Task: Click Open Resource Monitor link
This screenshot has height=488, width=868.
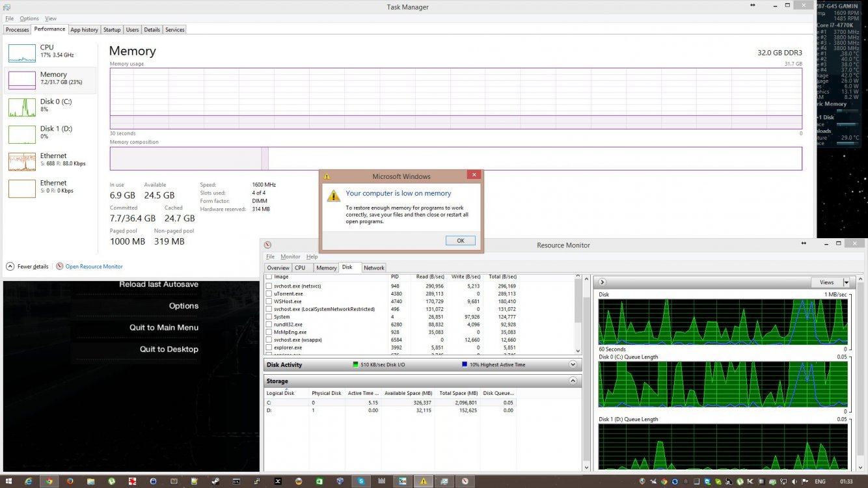Action: pos(94,266)
